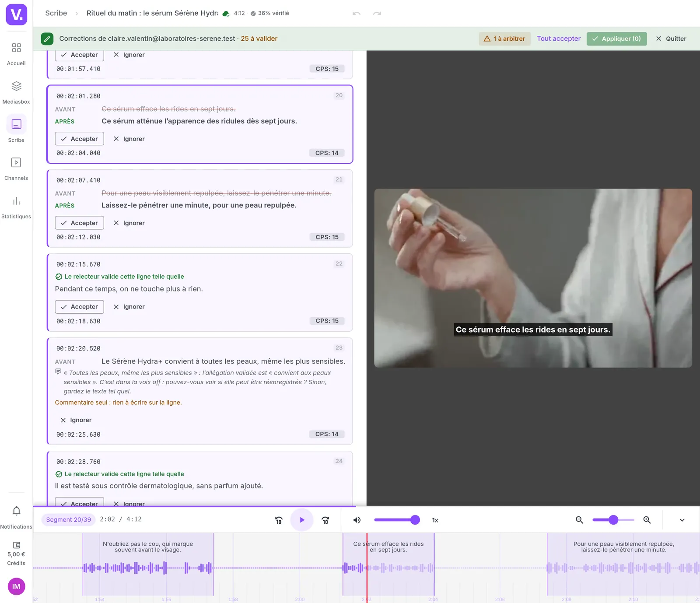Click timestamp 00:02:01.280
Viewport: 700px width, 603px height.
(x=78, y=96)
